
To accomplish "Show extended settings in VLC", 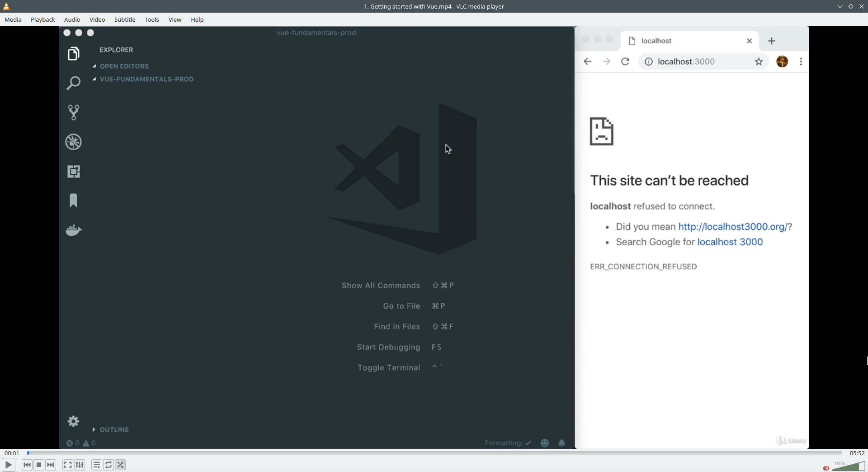I will pos(80,465).
